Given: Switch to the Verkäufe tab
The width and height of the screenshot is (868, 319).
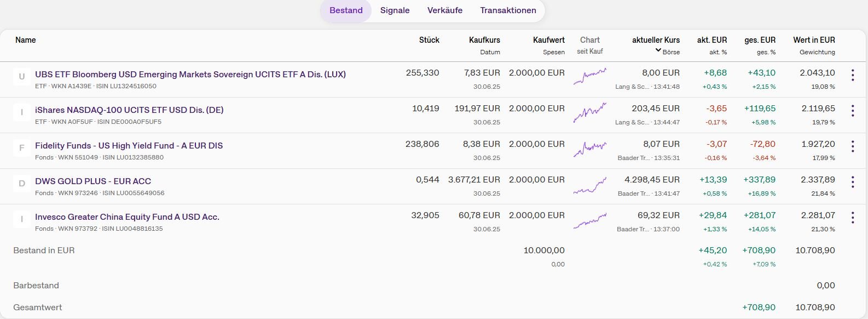Looking at the screenshot, I should tap(444, 10).
